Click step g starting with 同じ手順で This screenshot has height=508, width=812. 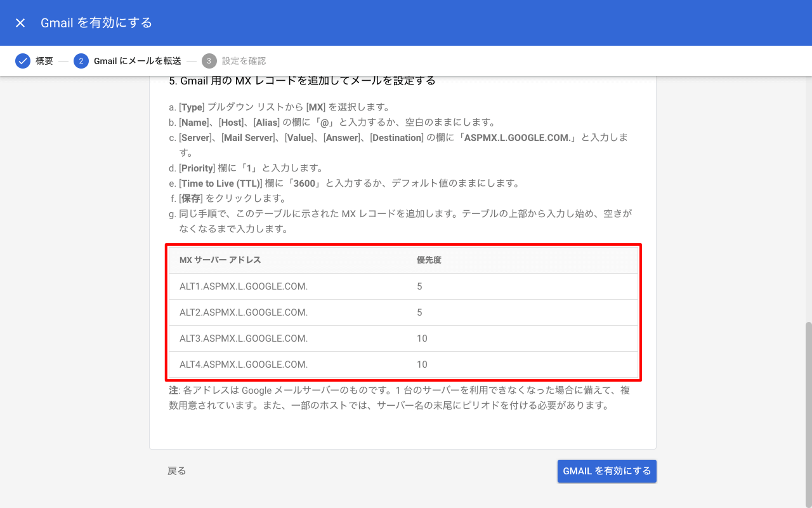[400, 222]
